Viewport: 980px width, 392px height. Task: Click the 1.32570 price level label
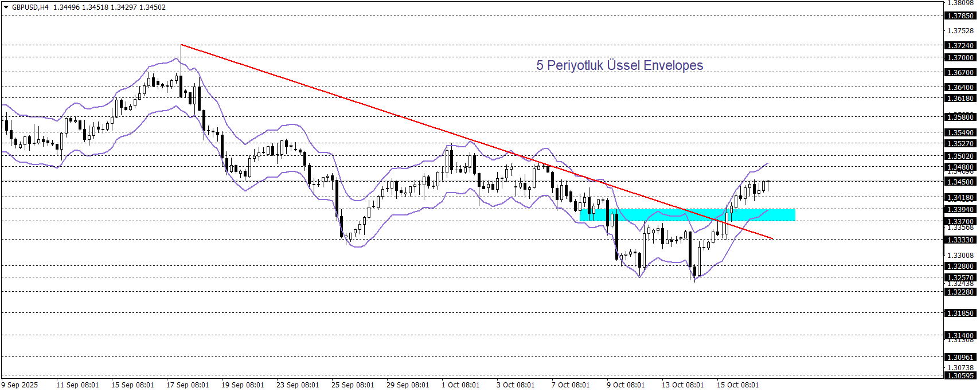(959, 277)
